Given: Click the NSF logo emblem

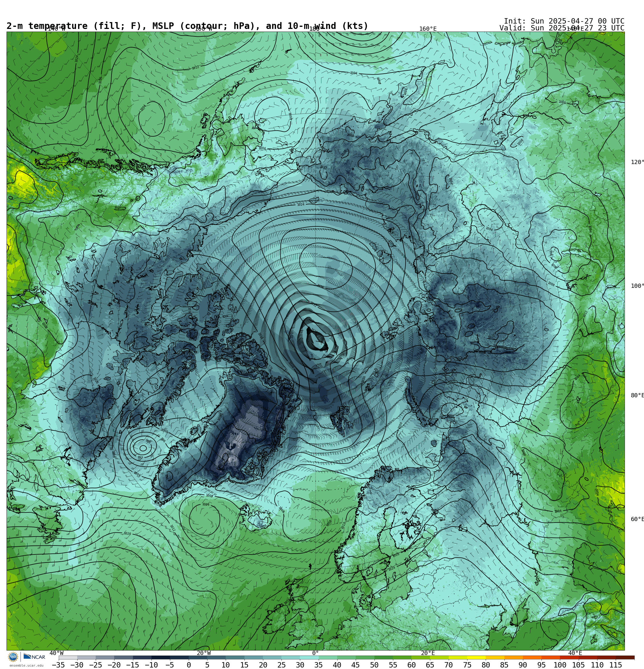Looking at the screenshot, I should click(13, 657).
